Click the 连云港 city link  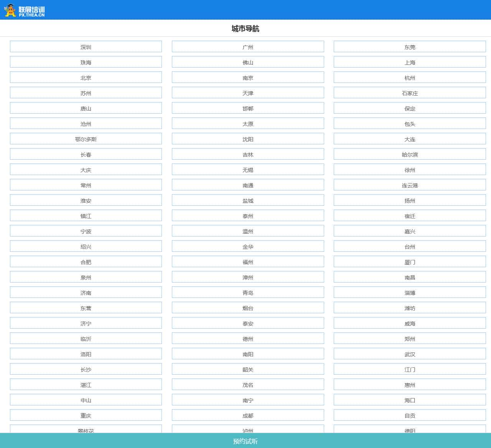coord(410,185)
